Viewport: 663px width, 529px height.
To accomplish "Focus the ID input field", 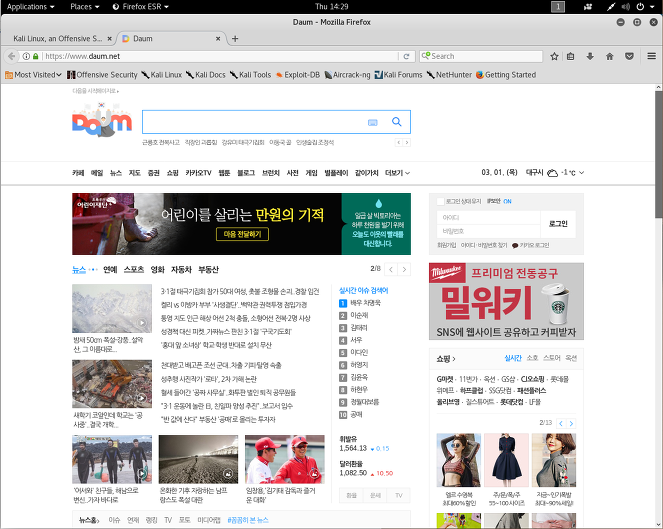I will pyautogui.click(x=489, y=217).
